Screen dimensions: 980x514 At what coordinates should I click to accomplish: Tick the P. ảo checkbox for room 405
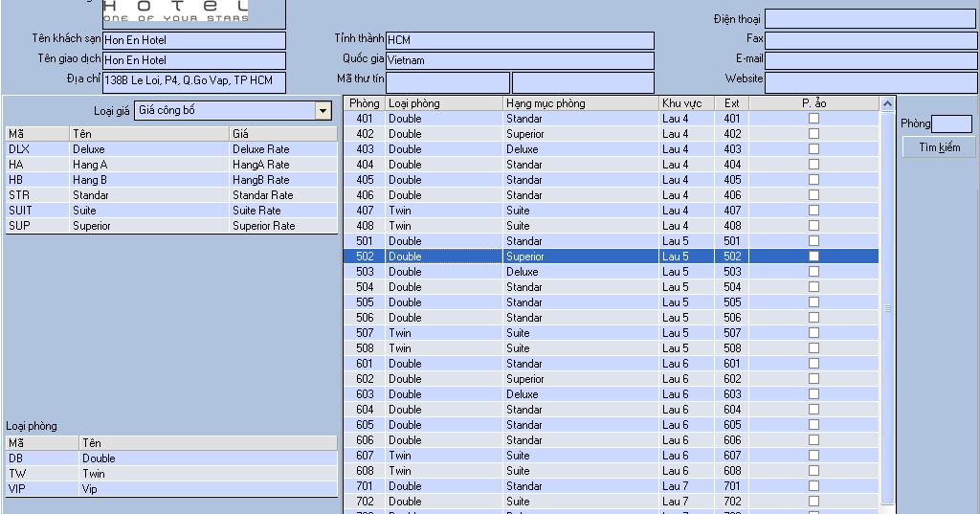(x=813, y=179)
